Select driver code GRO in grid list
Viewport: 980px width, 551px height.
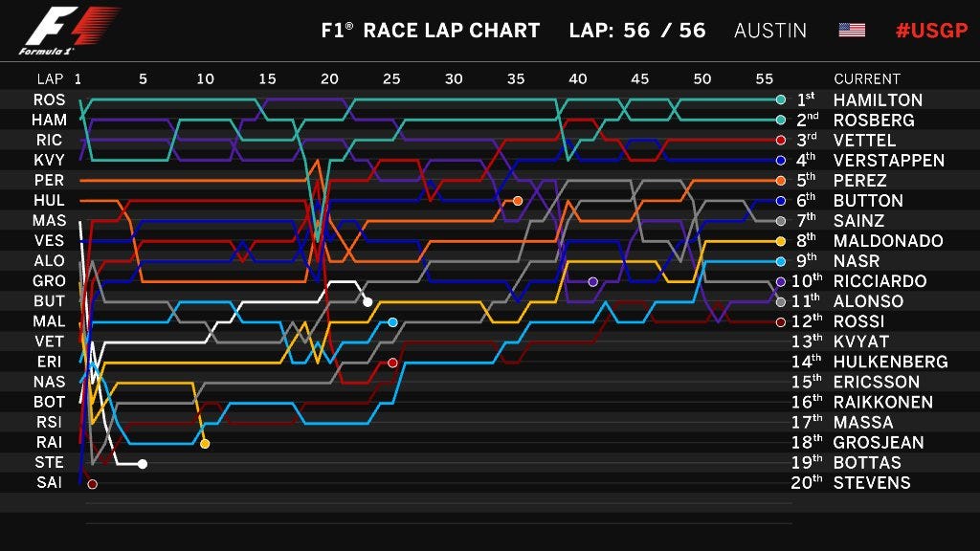pyautogui.click(x=50, y=280)
